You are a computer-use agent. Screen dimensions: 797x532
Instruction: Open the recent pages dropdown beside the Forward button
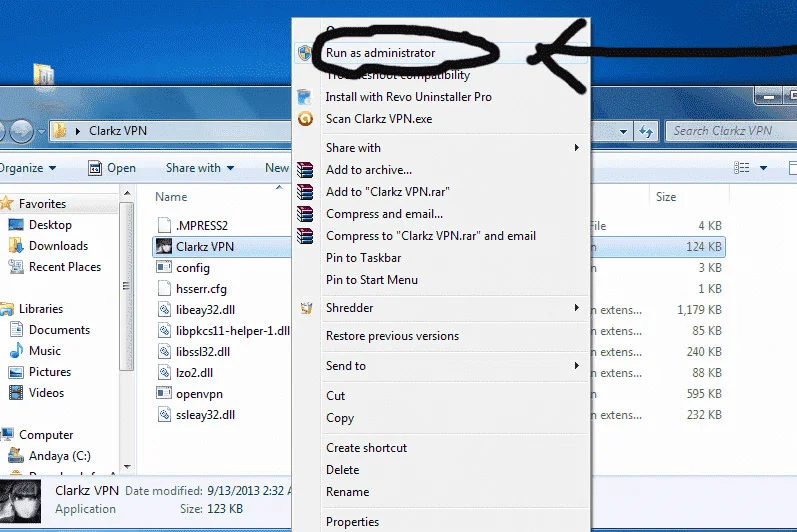pos(42,132)
